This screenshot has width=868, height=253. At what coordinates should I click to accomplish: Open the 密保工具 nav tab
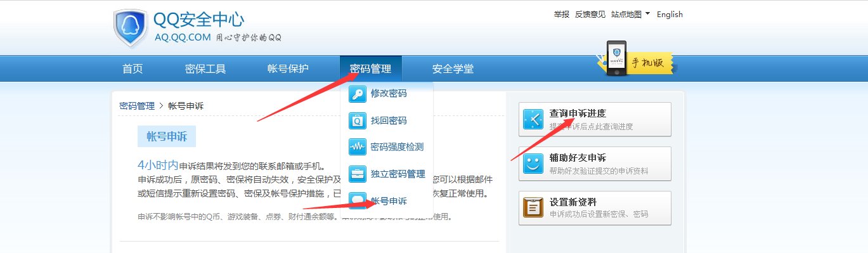tap(205, 69)
